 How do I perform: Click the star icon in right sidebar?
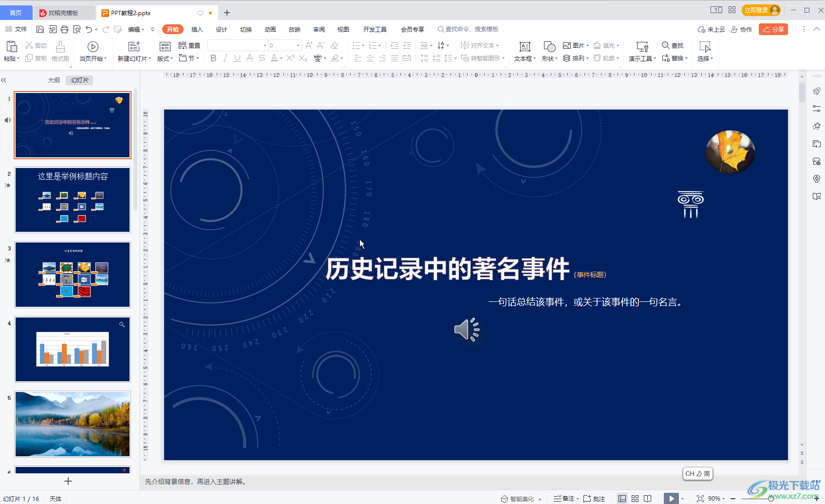coord(817,127)
